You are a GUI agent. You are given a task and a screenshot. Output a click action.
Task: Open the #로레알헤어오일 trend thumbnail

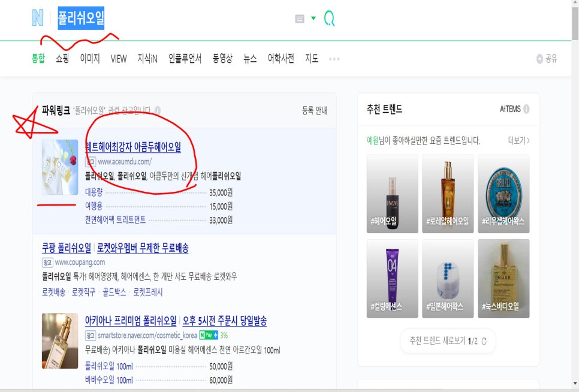448,194
